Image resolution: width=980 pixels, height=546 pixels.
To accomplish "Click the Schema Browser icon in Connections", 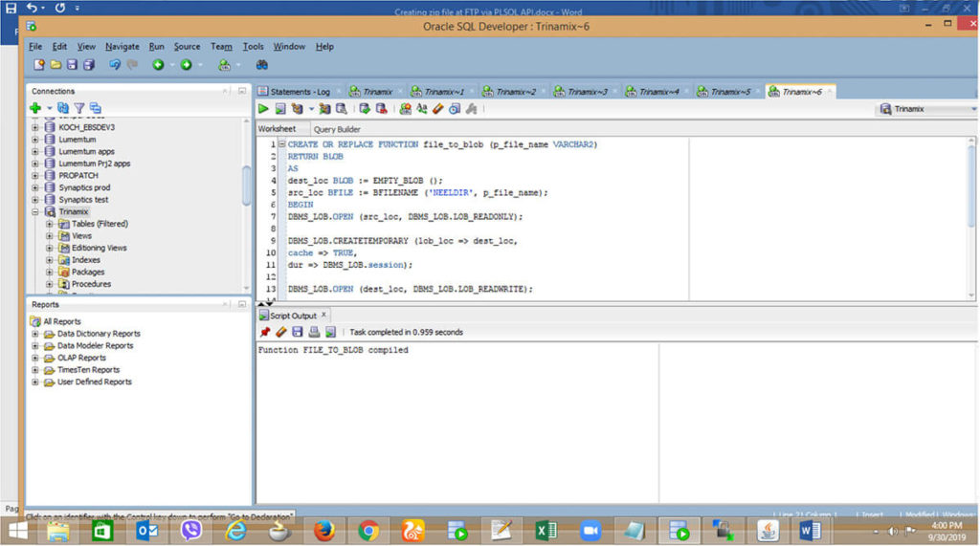I will pyautogui.click(x=95, y=108).
